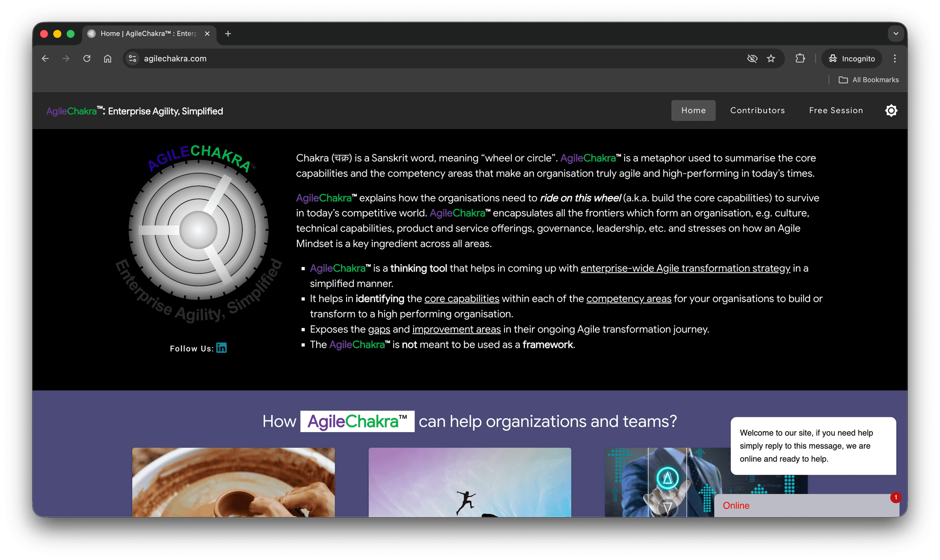Open the site information control in the address bar
This screenshot has height=560, width=940.
(x=132, y=58)
